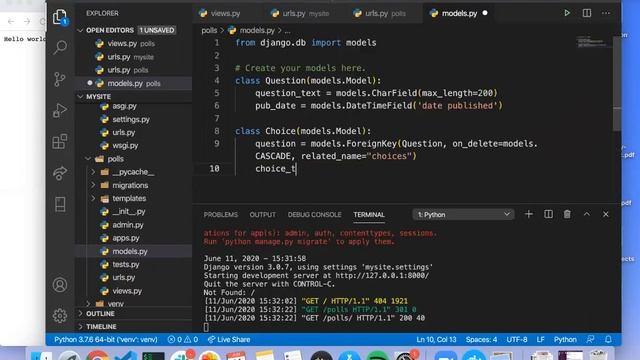Split the terminal panel
Screen dimensions: 640x360
point(548,214)
